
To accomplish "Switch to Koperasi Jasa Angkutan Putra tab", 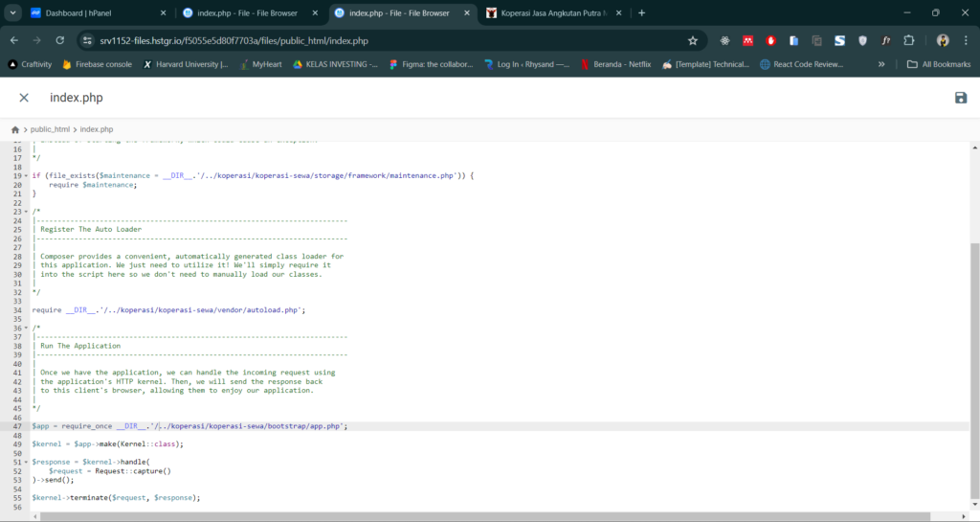I will [553, 12].
